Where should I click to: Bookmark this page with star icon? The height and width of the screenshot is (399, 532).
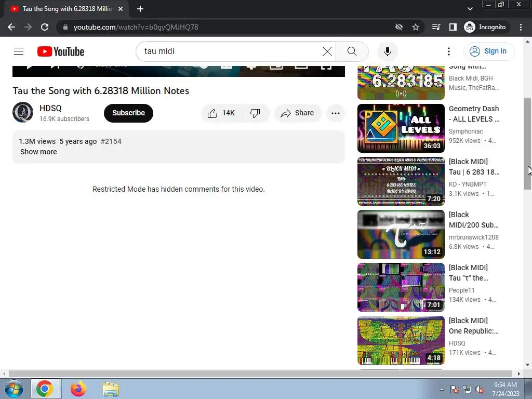[415, 27]
